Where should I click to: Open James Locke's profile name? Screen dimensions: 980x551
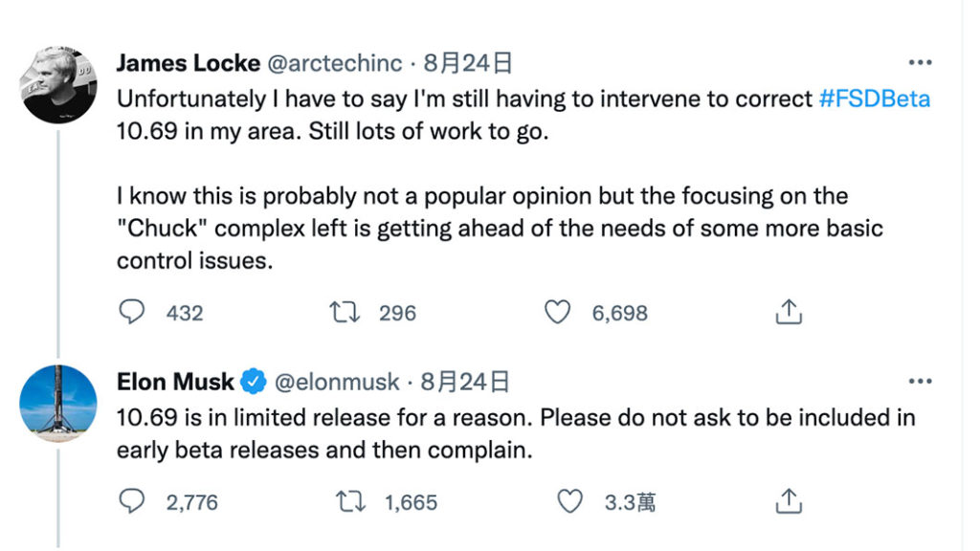[x=189, y=63]
